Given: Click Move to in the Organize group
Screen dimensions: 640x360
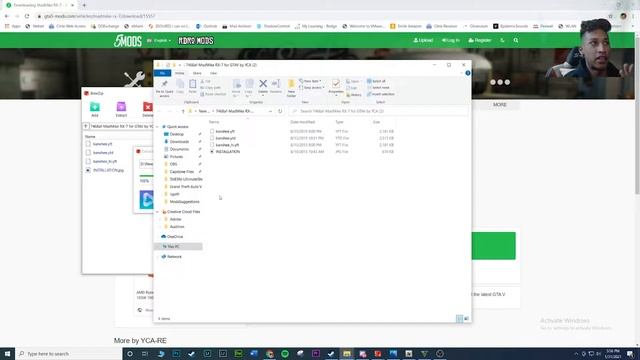Looking at the screenshot, I should coord(236,88).
